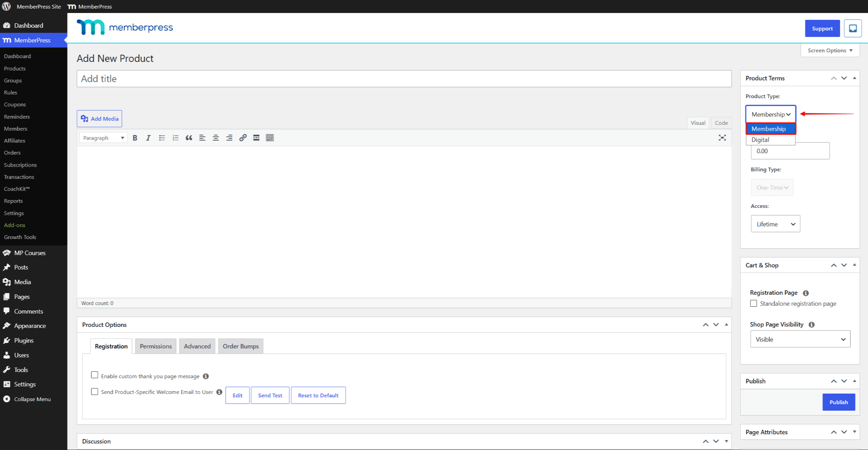Move Product Options panel up
868x450 pixels.
point(706,325)
